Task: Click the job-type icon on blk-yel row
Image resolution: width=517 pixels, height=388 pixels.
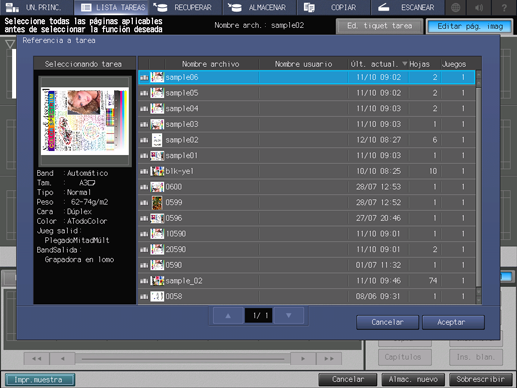Action: 144,171
